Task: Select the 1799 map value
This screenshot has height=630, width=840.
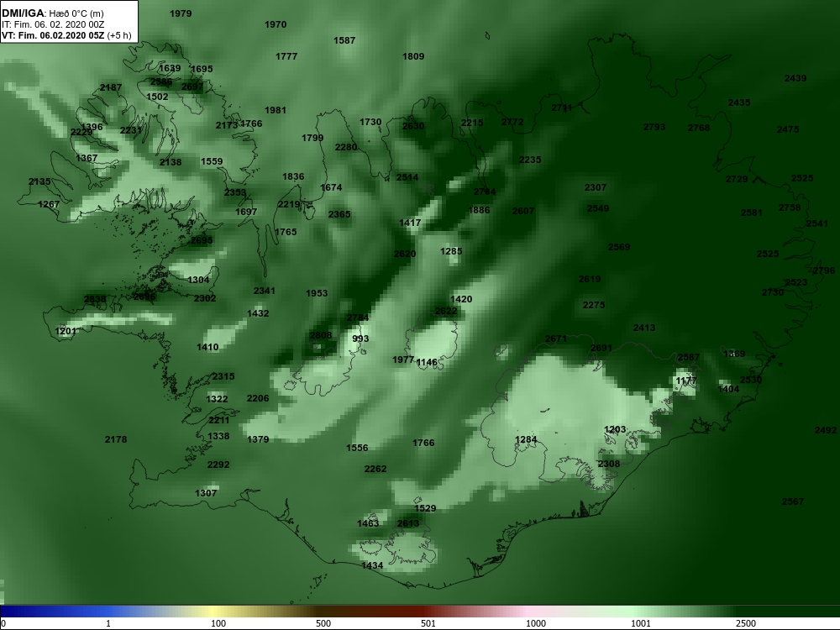Action: tap(312, 138)
